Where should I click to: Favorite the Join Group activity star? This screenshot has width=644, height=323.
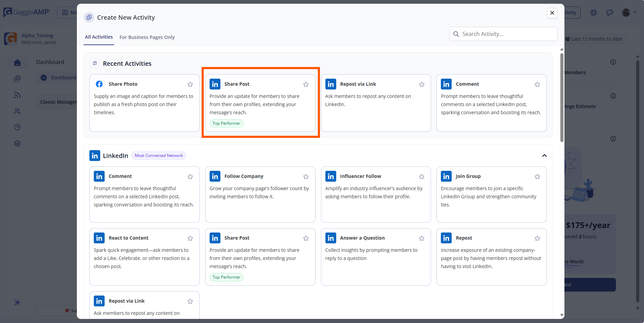537,177
